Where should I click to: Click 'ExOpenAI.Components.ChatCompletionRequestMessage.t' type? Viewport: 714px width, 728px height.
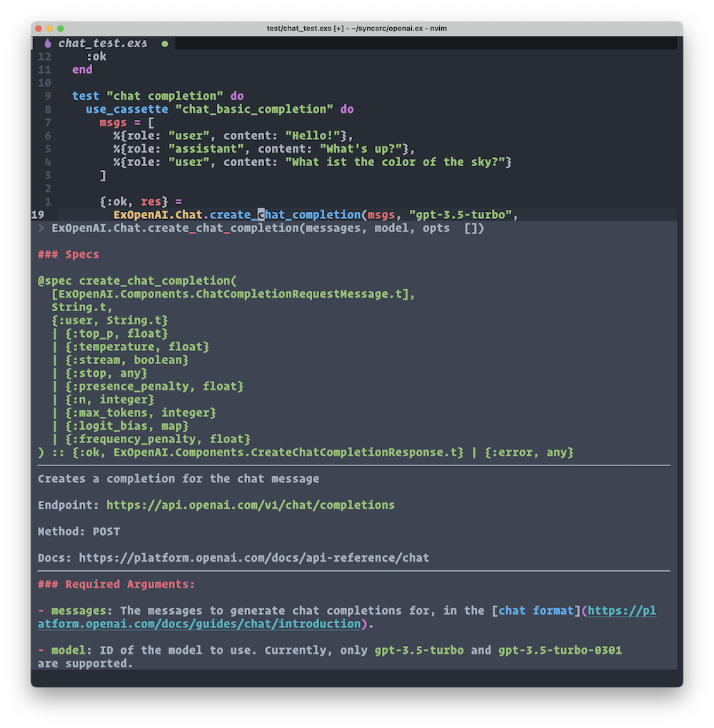coord(230,294)
